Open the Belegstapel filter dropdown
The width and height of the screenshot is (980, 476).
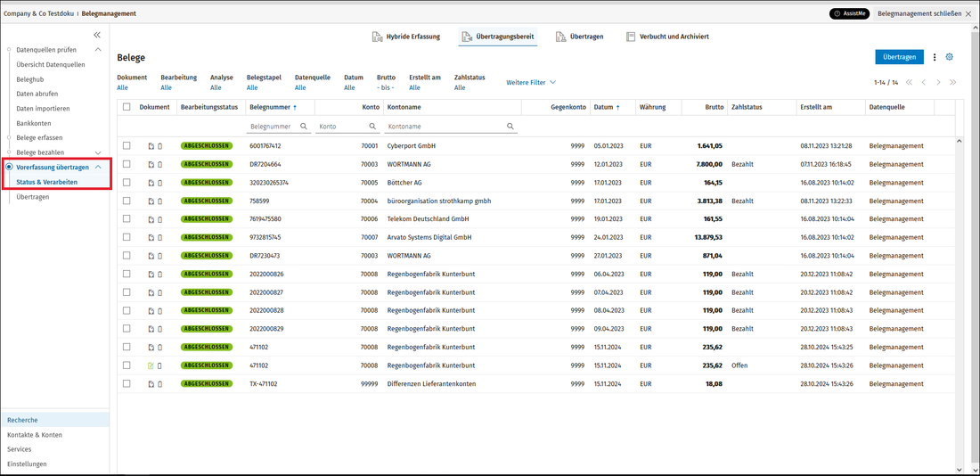tap(252, 87)
